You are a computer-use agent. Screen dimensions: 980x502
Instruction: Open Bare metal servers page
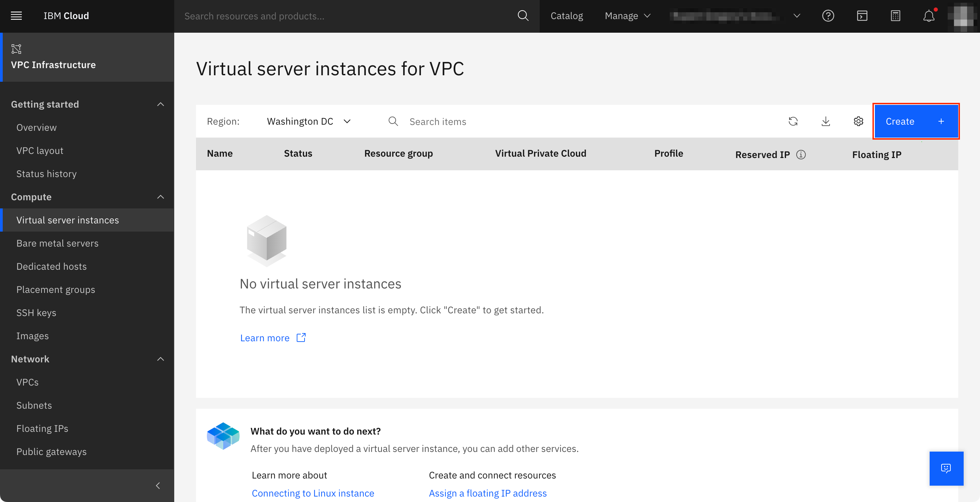click(x=58, y=244)
